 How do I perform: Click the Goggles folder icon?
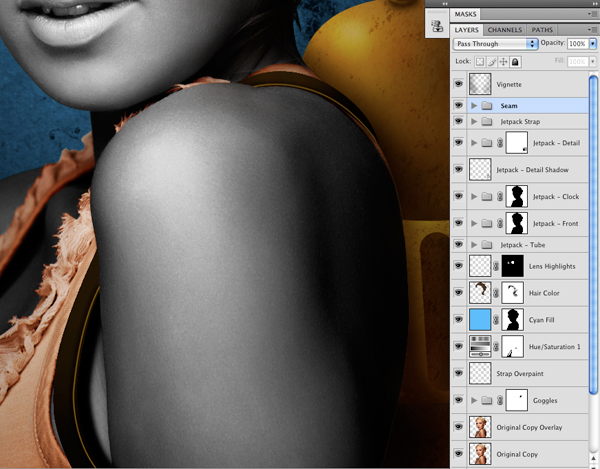[486, 401]
